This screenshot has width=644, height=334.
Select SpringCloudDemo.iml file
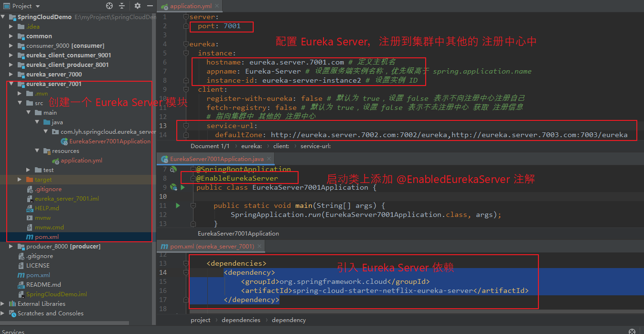click(56, 294)
